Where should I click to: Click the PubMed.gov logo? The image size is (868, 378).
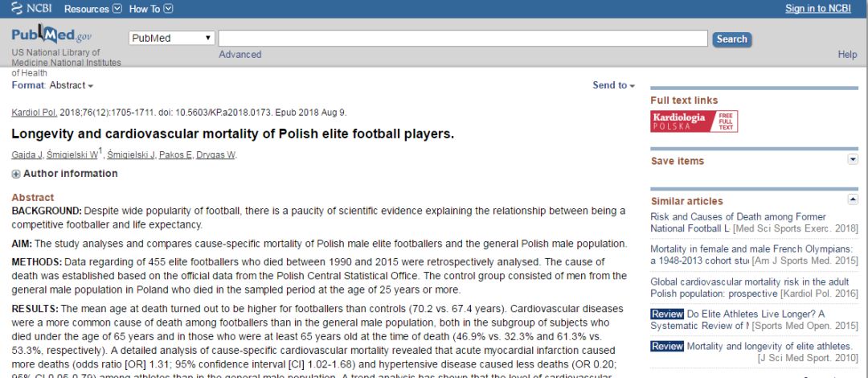(51, 35)
